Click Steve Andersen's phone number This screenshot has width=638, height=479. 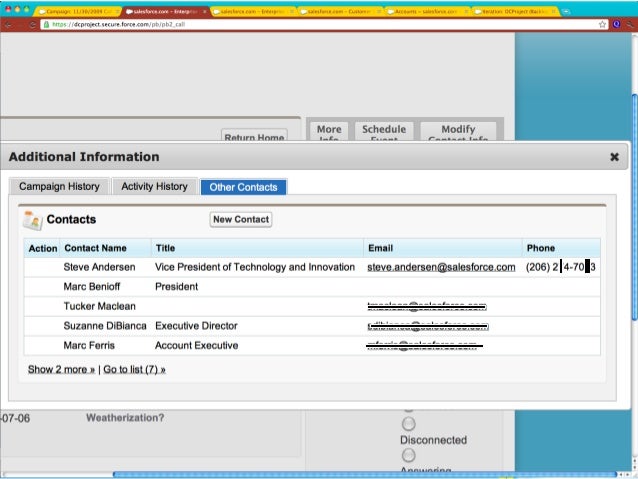pos(561,267)
